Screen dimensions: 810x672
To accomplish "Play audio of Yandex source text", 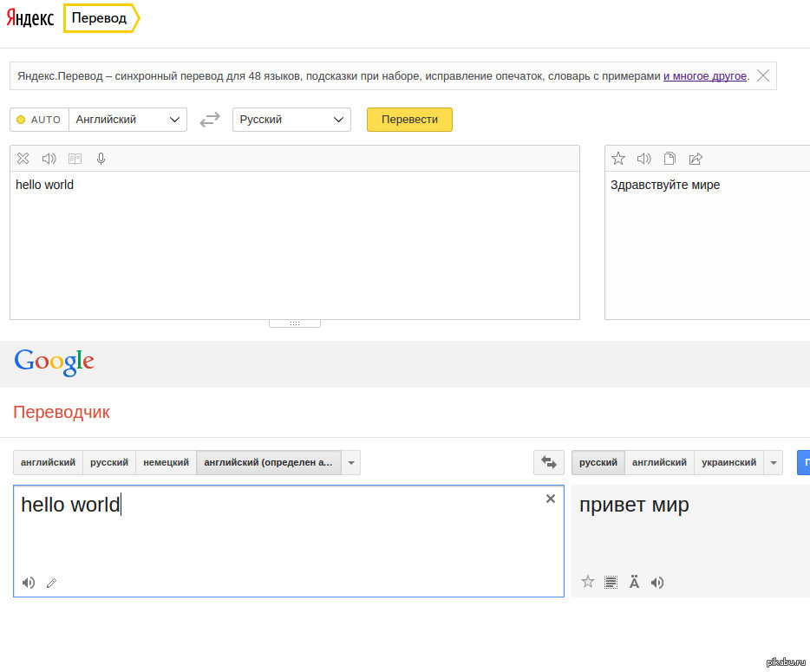I will click(49, 159).
